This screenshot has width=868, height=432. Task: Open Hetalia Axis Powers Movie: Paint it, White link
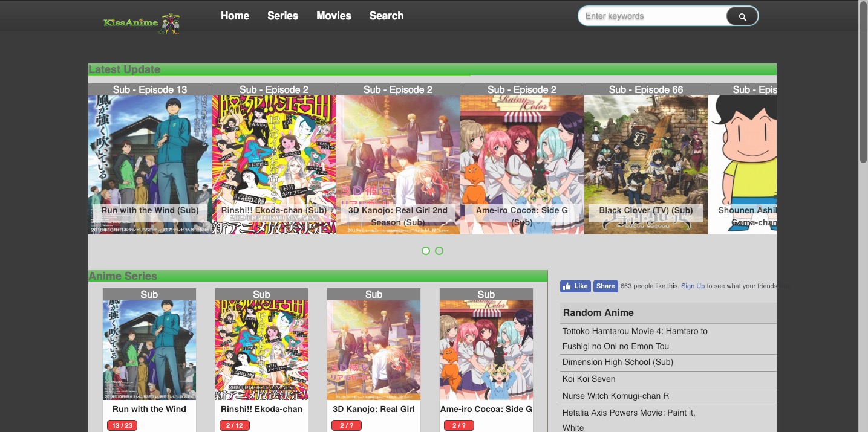(x=629, y=420)
